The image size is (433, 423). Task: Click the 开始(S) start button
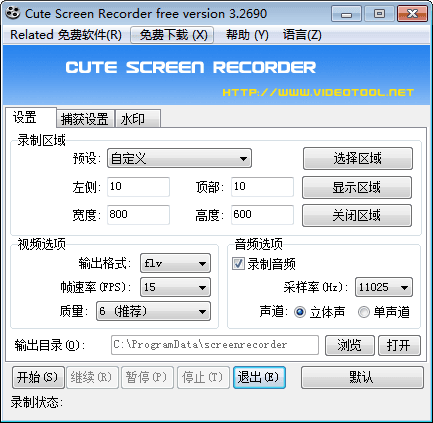point(38,377)
